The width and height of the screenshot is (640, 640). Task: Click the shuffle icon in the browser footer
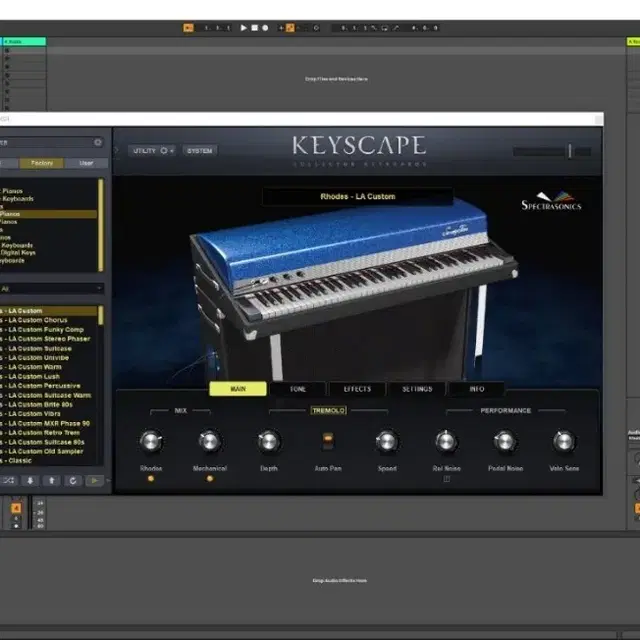(x=9, y=480)
